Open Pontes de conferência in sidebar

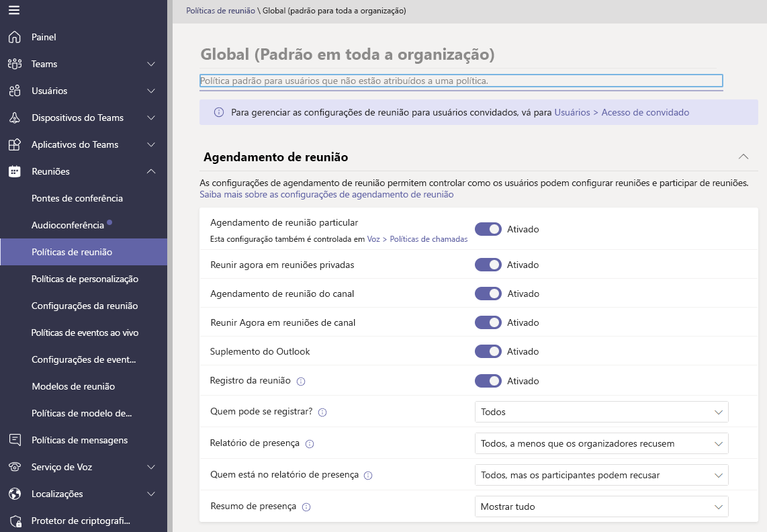77,198
